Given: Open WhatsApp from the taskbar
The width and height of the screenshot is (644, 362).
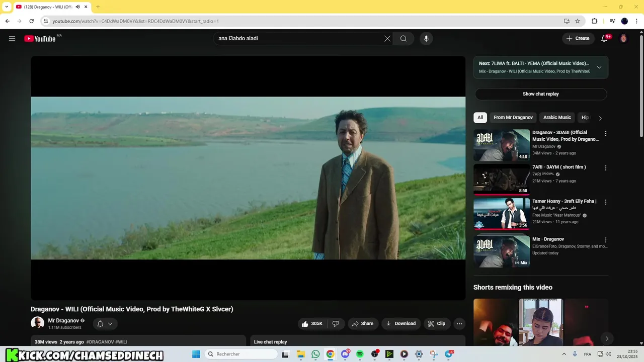Looking at the screenshot, I should [x=315, y=354].
